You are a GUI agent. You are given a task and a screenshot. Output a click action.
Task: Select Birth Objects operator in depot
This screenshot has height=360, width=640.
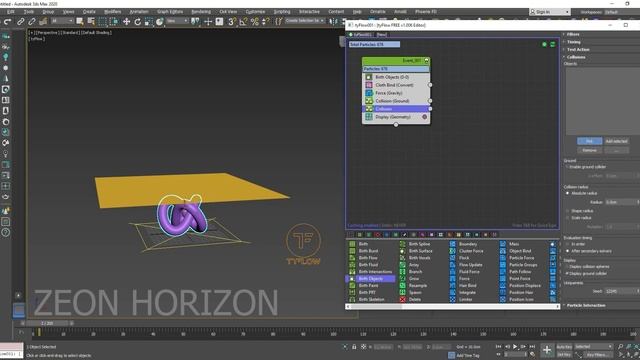coord(371,278)
